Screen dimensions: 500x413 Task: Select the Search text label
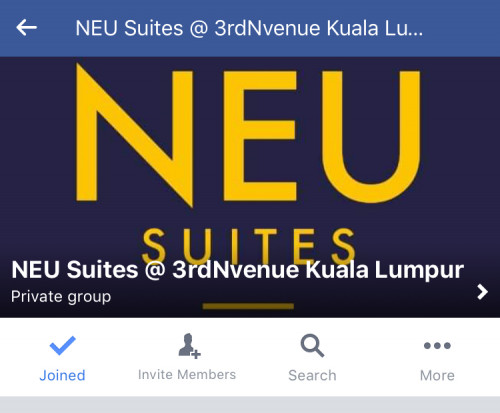click(312, 375)
